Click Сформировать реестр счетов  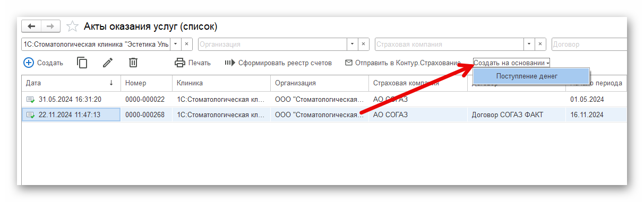click(278, 63)
